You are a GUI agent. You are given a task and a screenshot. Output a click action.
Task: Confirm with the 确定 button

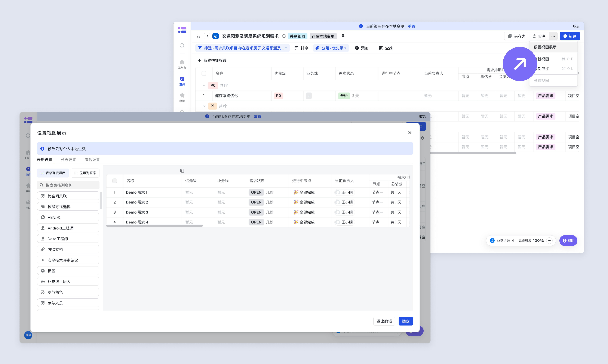(406, 321)
